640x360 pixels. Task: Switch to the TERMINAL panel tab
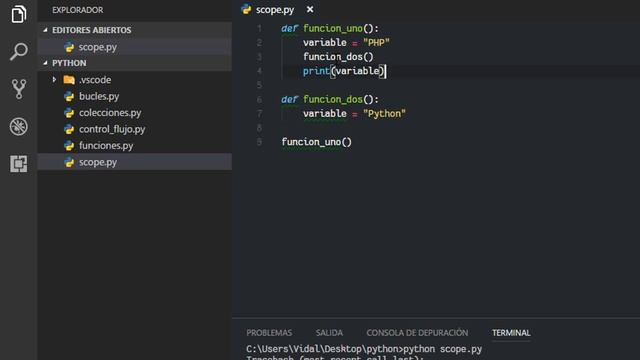pos(511,333)
